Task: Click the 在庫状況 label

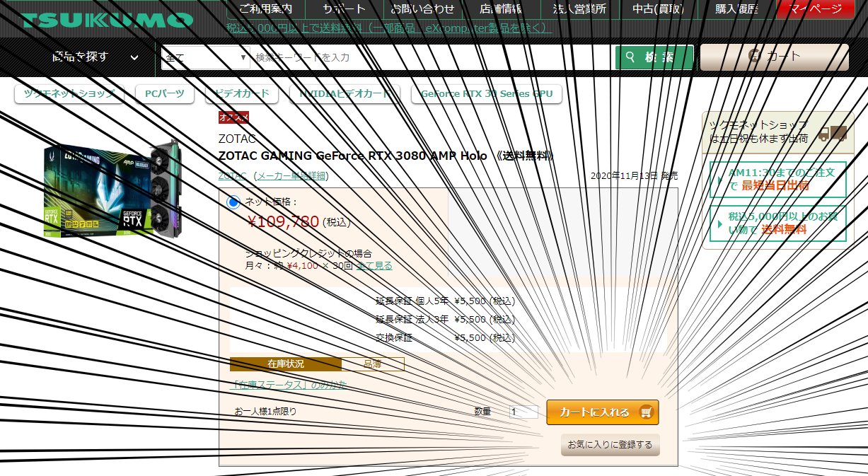Action: 286,364
